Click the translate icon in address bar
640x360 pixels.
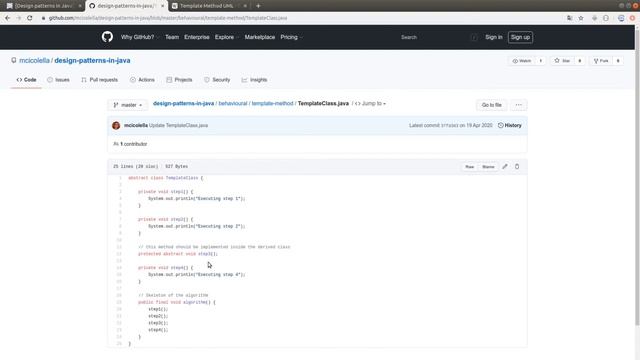coord(569,18)
